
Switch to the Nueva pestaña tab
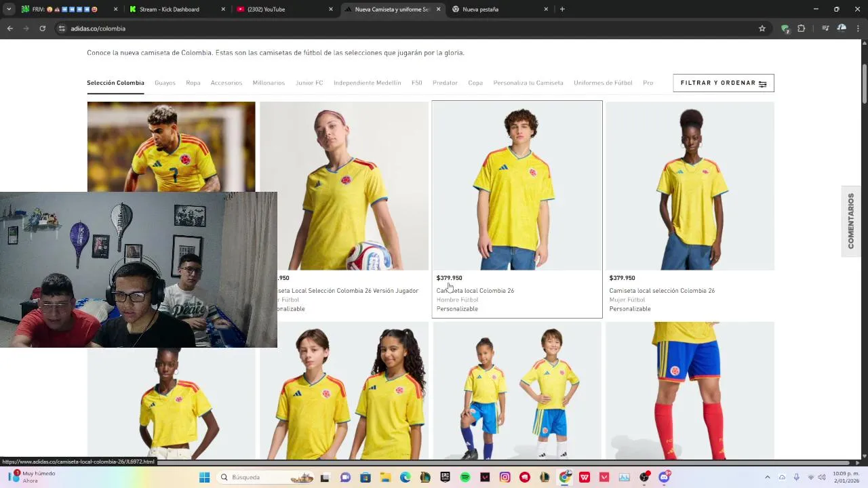coord(500,9)
